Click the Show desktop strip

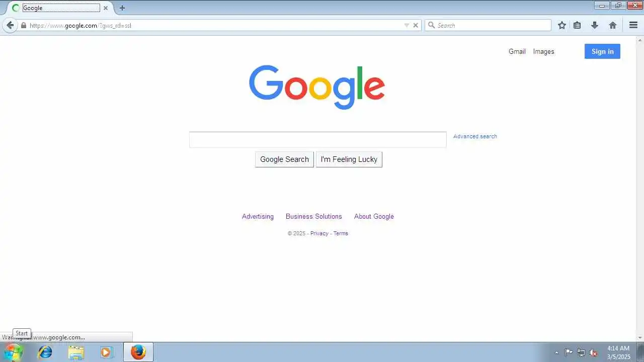640,352
